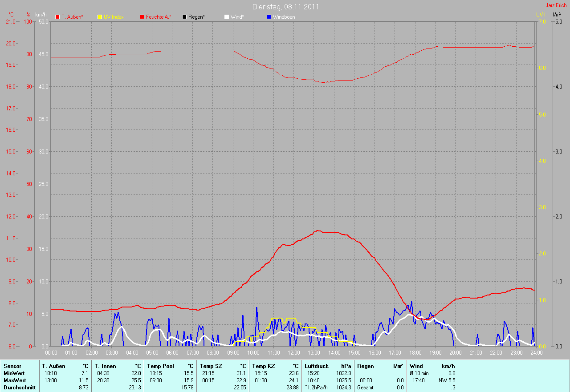Click the Luftdruck maximum value '1025.5'

pyautogui.click(x=343, y=380)
